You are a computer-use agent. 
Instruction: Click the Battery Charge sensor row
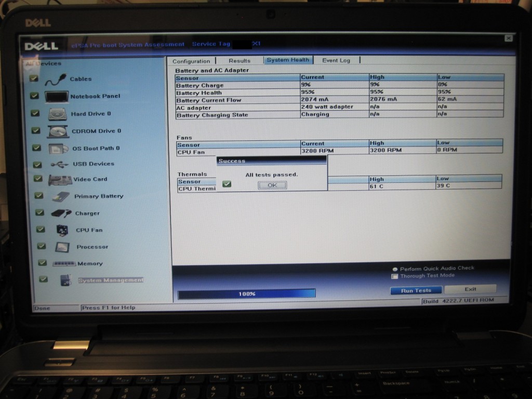[x=339, y=85]
